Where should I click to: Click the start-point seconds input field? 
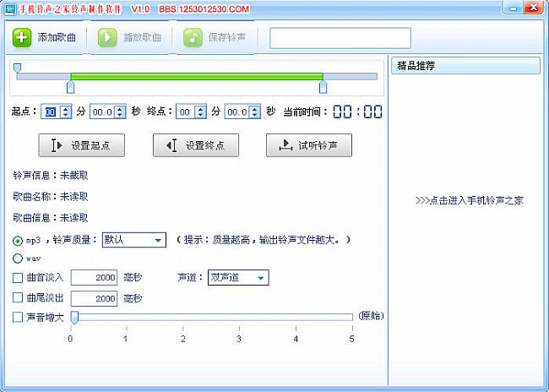102,112
